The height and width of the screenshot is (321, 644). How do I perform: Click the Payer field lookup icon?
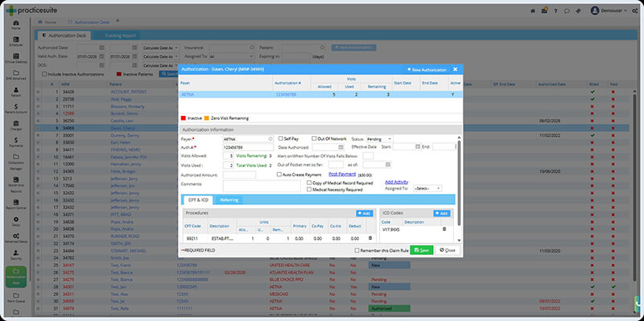pyautogui.click(x=270, y=138)
